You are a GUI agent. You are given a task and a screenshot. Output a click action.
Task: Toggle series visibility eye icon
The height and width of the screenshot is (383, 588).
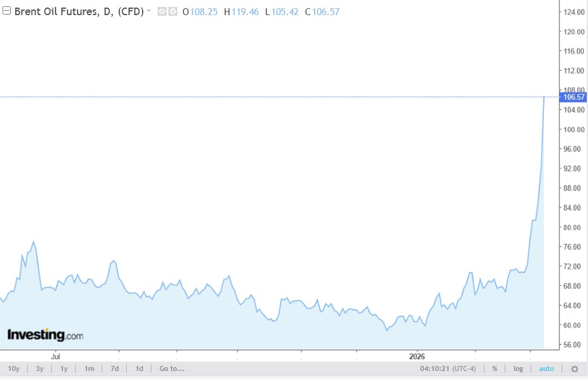(x=162, y=11)
